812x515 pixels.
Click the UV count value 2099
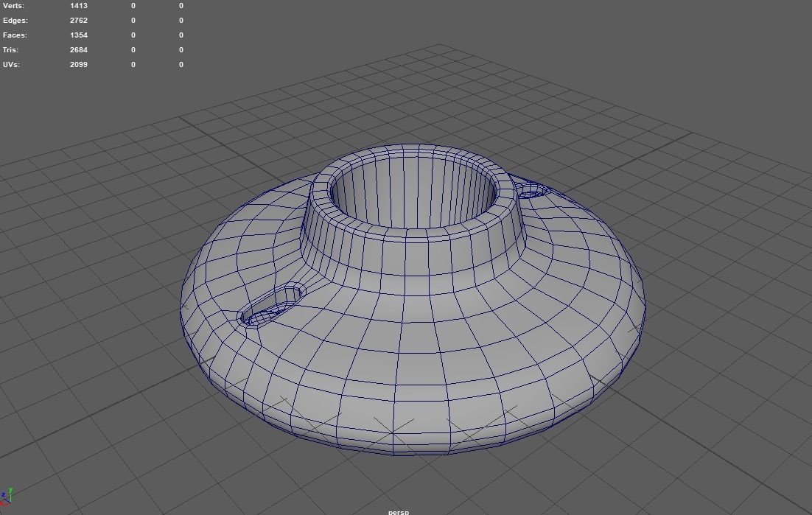click(x=79, y=65)
